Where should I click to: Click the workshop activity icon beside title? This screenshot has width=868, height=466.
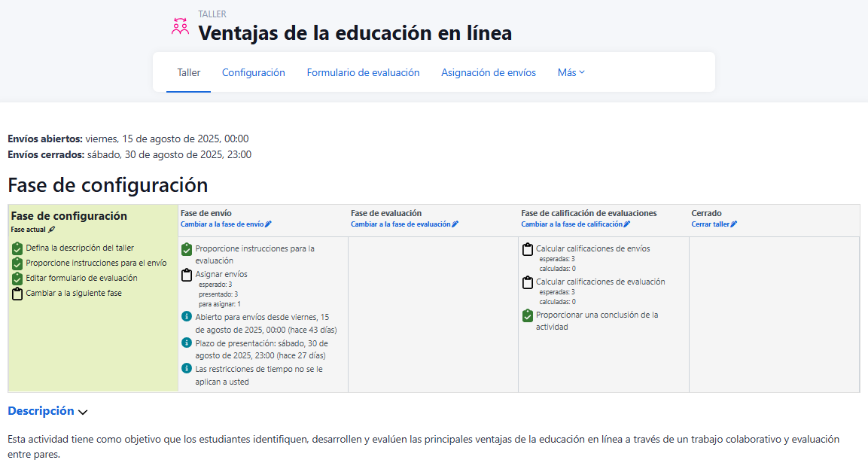180,27
